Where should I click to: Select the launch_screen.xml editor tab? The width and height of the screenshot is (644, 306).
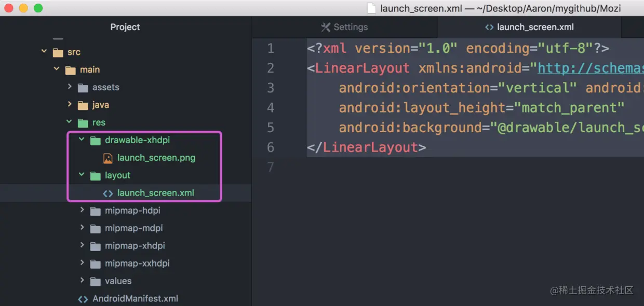click(x=529, y=27)
